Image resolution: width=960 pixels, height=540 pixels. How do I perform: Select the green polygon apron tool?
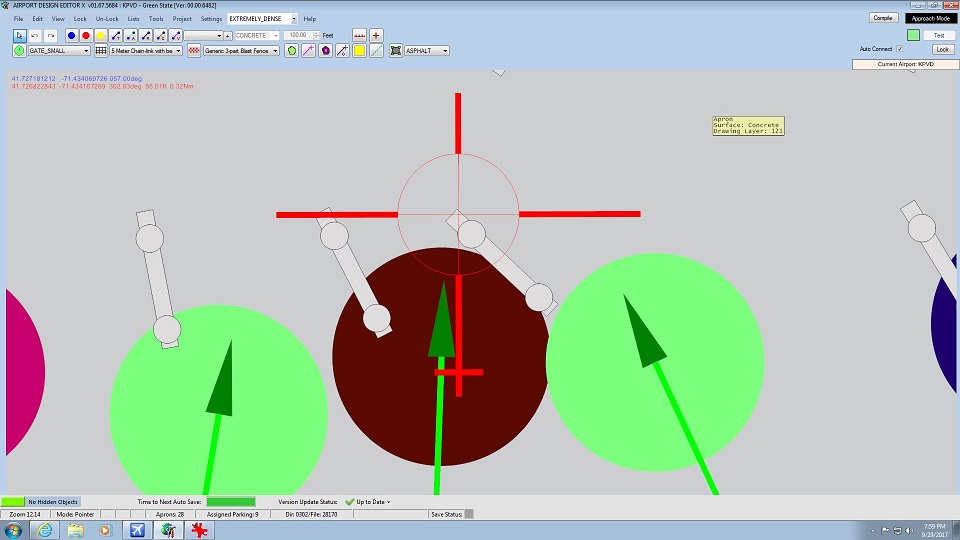[x=292, y=50]
